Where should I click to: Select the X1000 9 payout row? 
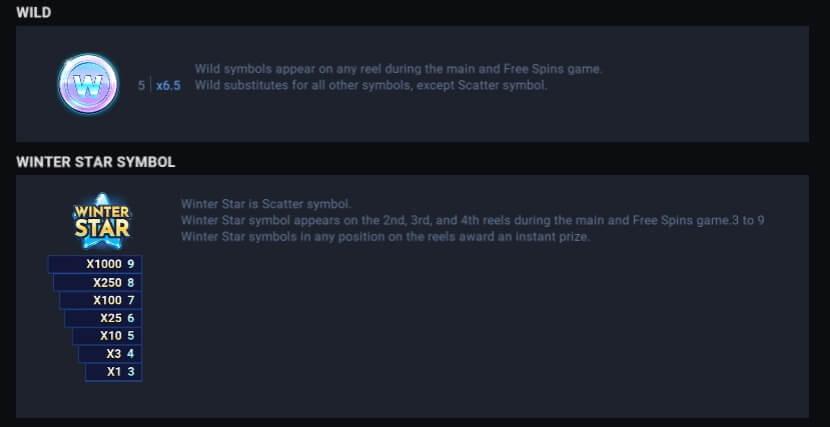click(95, 264)
